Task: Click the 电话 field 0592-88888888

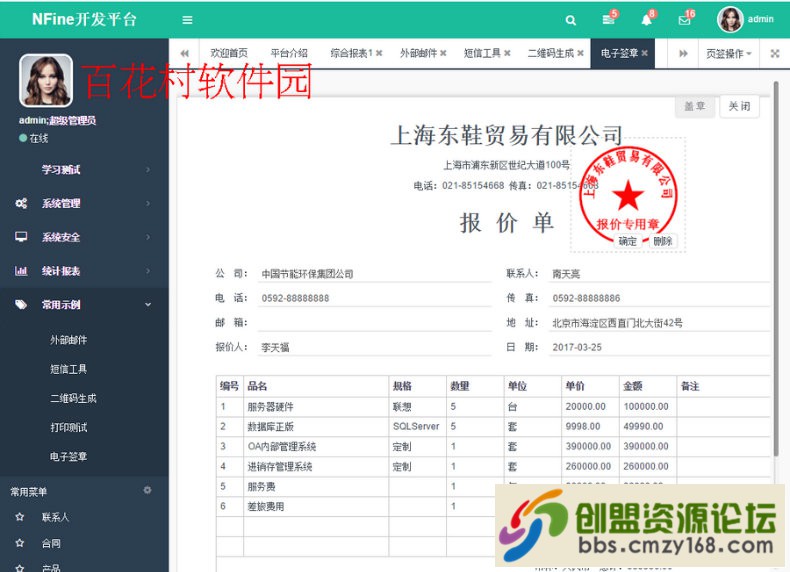Action: point(374,298)
